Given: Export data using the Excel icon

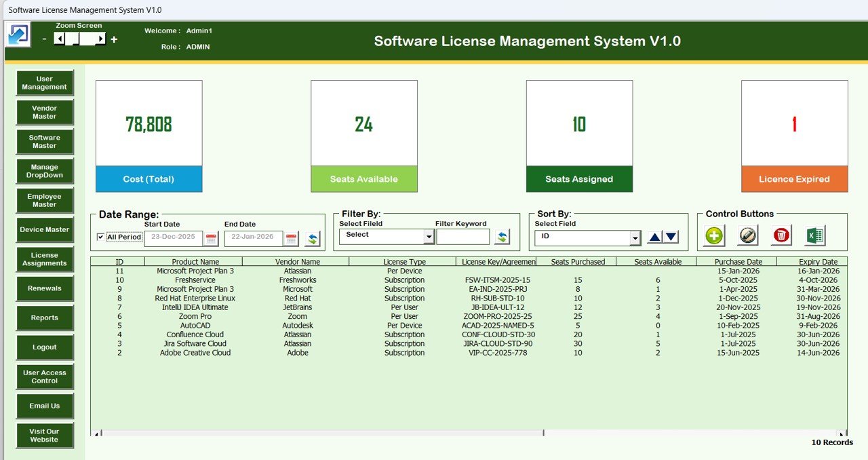Looking at the screenshot, I should click(814, 235).
